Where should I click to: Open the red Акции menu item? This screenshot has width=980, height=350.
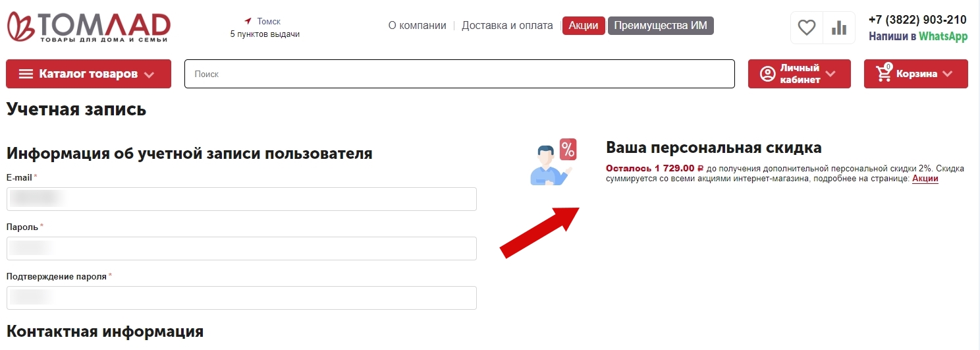click(584, 26)
